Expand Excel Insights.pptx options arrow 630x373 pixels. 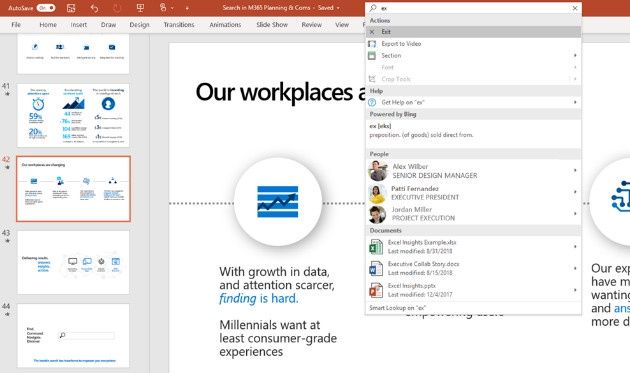pos(575,290)
